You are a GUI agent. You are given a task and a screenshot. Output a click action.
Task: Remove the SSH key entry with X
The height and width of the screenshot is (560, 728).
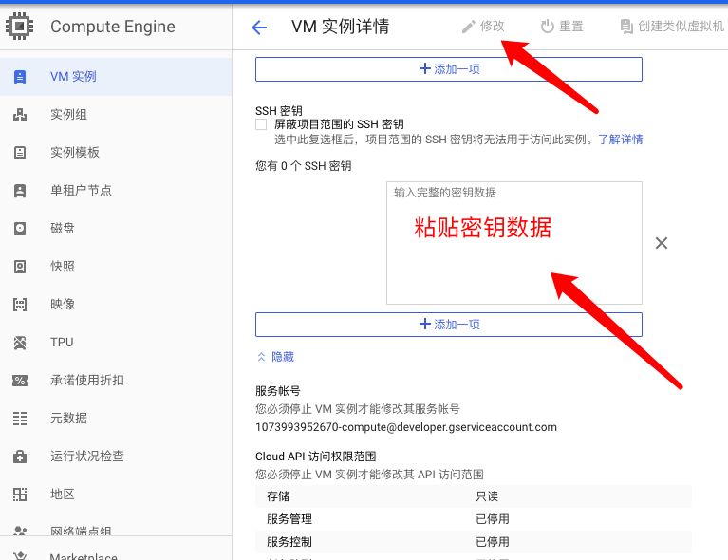662,243
